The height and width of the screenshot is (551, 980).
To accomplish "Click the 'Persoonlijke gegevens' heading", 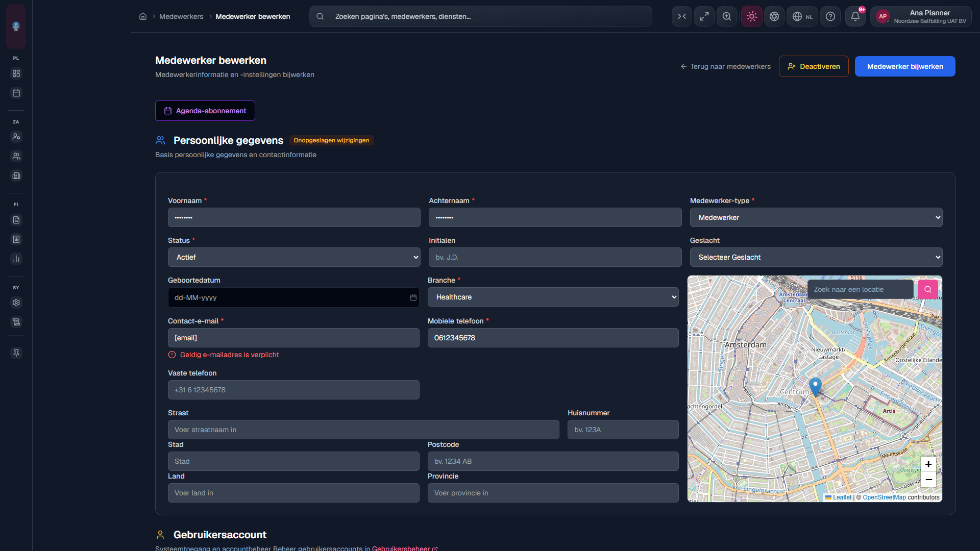I will (228, 140).
